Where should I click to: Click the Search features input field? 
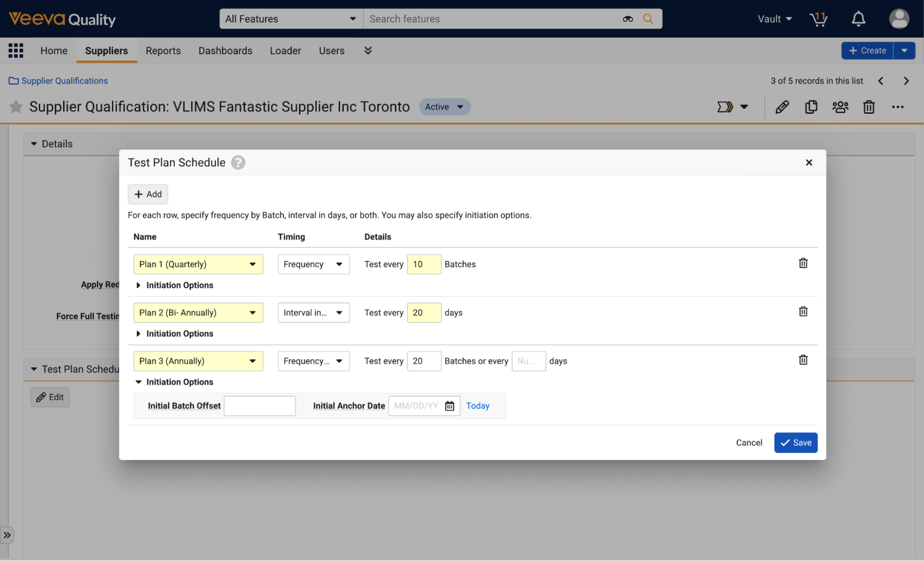click(x=492, y=19)
